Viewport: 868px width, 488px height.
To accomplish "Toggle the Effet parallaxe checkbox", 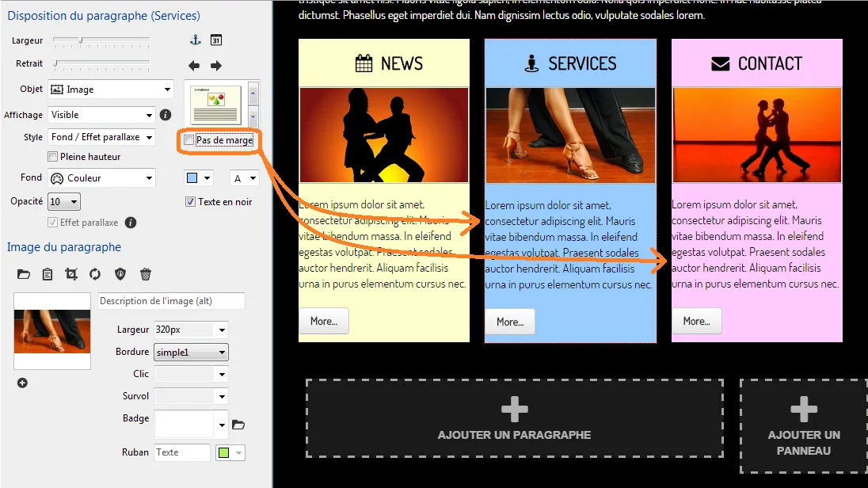I will 52,223.
